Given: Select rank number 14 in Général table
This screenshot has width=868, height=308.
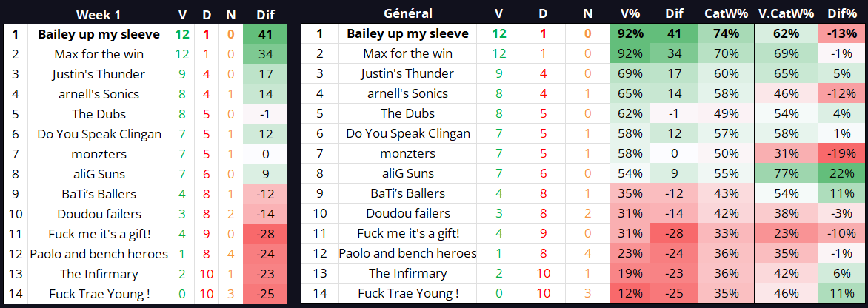Looking at the screenshot, I should (321, 293).
